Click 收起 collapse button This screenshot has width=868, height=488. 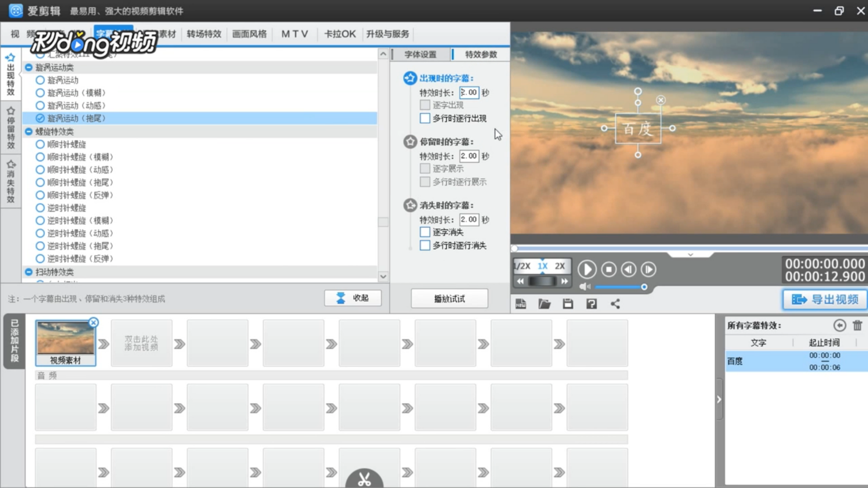353,298
